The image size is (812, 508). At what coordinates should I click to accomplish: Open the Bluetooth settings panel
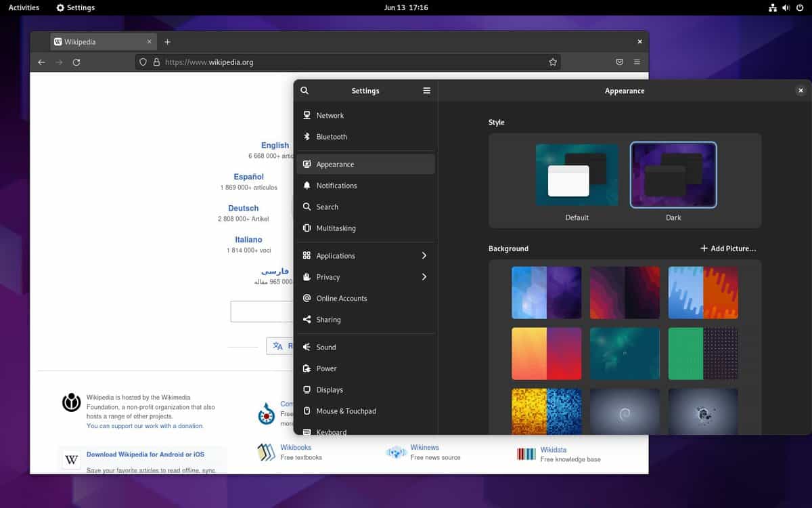coord(332,137)
